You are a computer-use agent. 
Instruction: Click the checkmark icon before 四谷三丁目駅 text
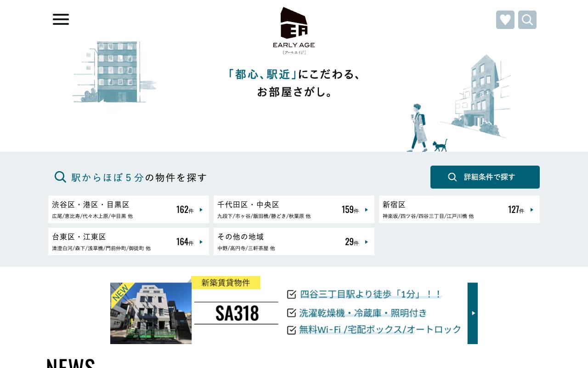coord(292,295)
